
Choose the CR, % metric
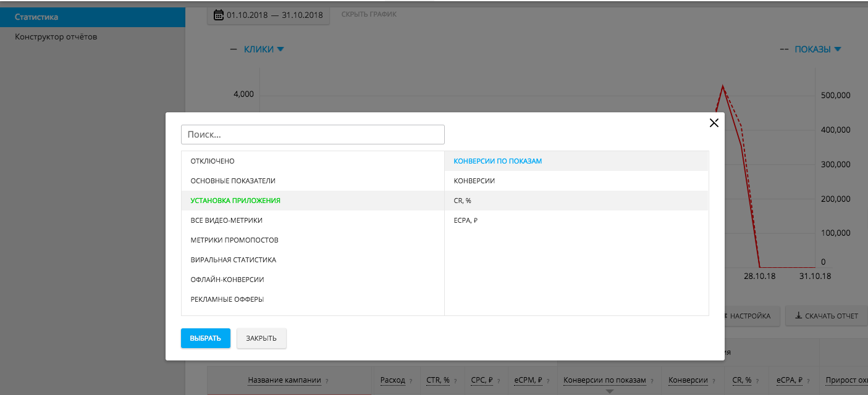pos(463,201)
